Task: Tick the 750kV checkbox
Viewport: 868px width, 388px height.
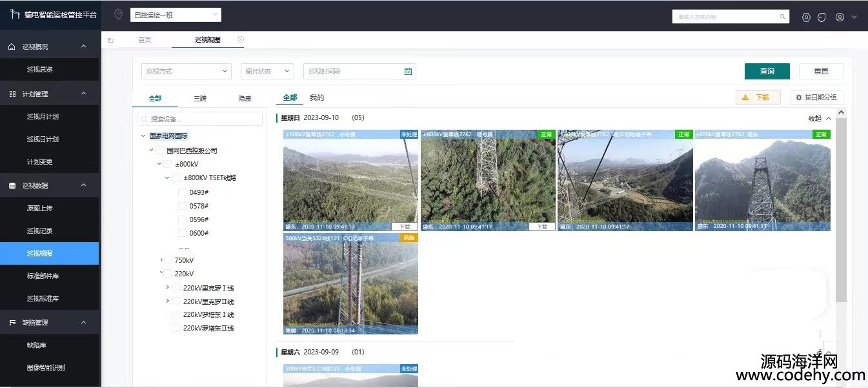Action: coord(168,260)
